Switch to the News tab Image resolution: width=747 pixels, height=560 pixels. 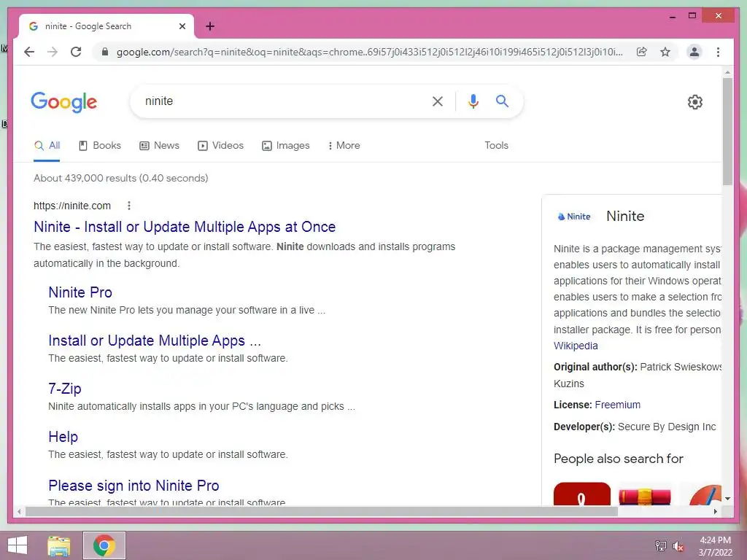coord(159,146)
